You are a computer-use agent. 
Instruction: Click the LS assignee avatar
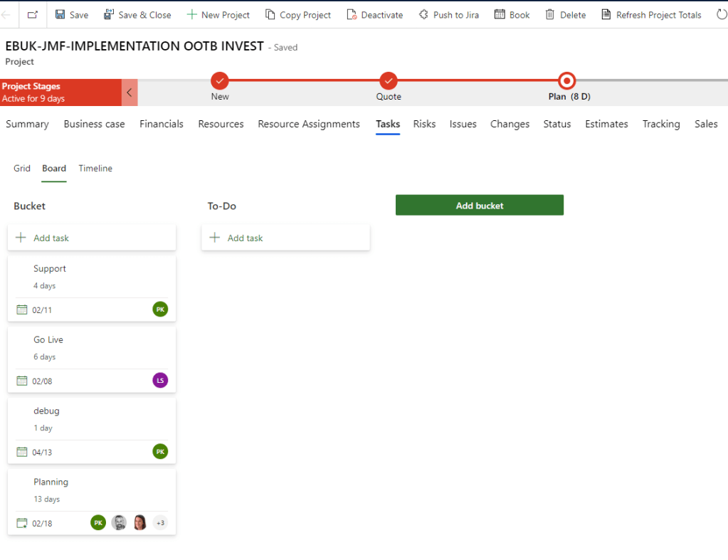point(160,381)
